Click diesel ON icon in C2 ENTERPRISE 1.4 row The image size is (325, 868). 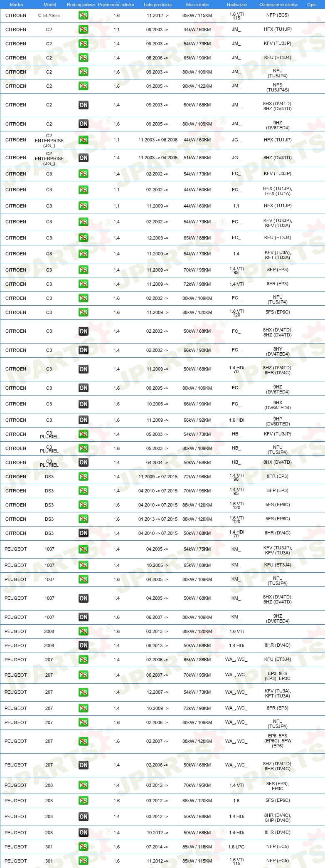(x=83, y=158)
